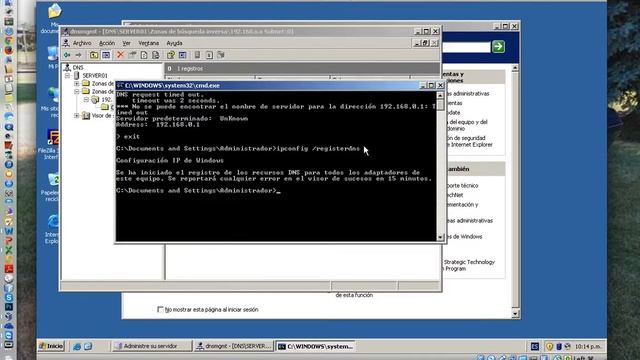Click the red X Delete icon
The width and height of the screenshot is (640, 360).
[120, 55]
